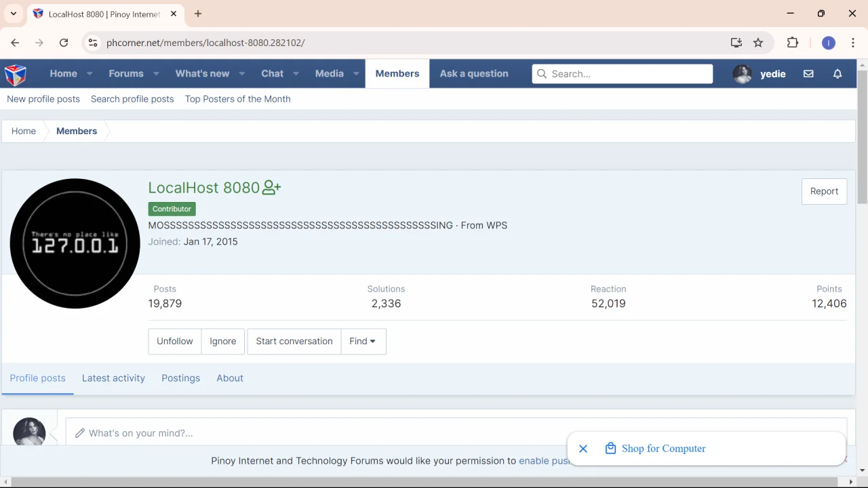Click the 12,406 Points count
The width and height of the screenshot is (868, 488).
(829, 304)
